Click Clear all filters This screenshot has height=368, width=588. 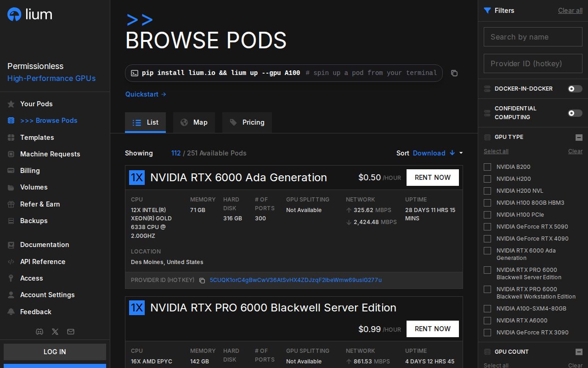570,11
